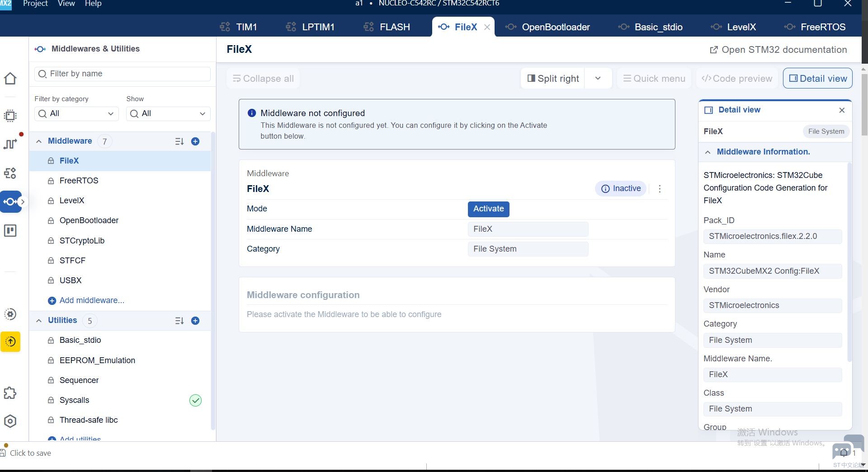Sort the Middleware list
This screenshot has width=868, height=472.
179,141
